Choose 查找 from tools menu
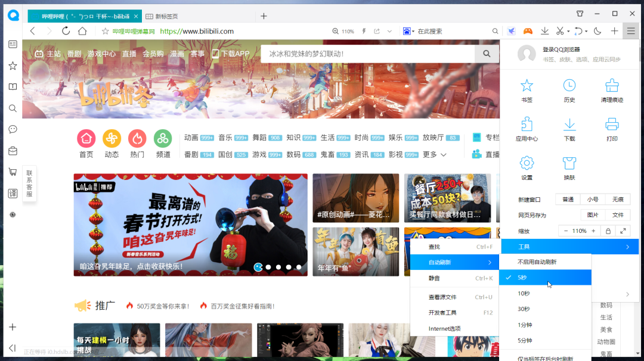 click(454, 247)
